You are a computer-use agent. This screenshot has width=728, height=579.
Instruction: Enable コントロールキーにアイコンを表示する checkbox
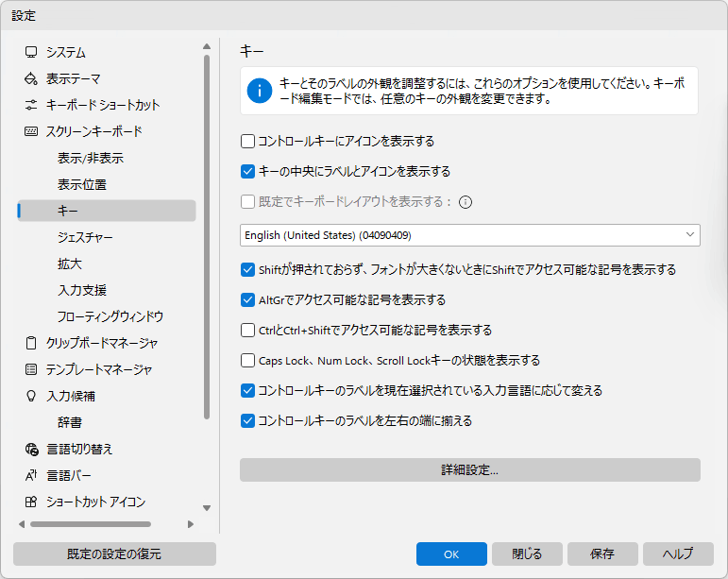pyautogui.click(x=248, y=141)
